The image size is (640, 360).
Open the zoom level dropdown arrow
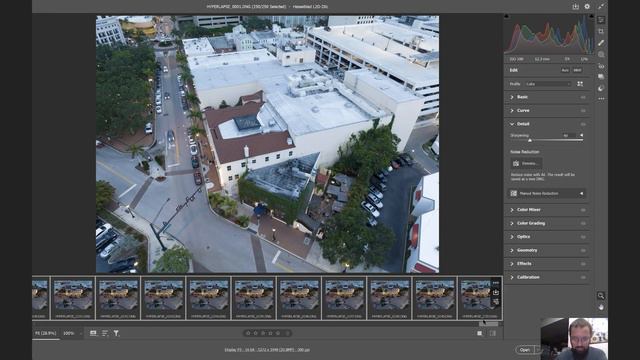coord(81,333)
